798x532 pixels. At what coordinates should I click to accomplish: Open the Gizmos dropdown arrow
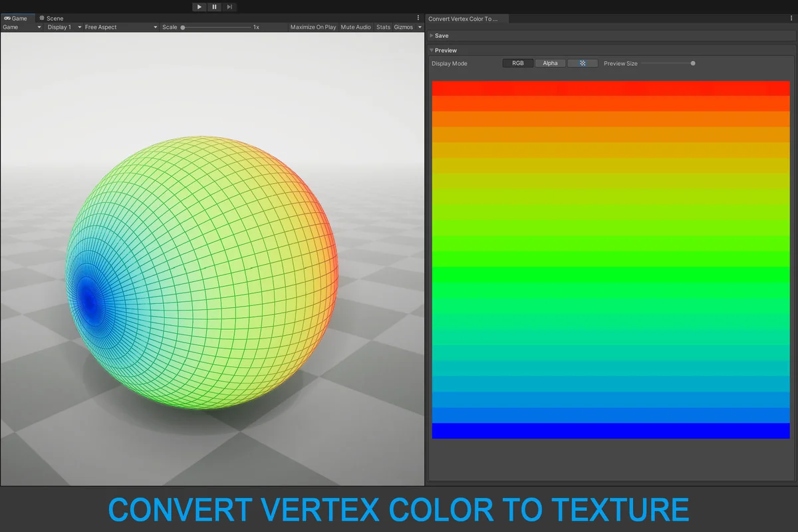[420, 27]
